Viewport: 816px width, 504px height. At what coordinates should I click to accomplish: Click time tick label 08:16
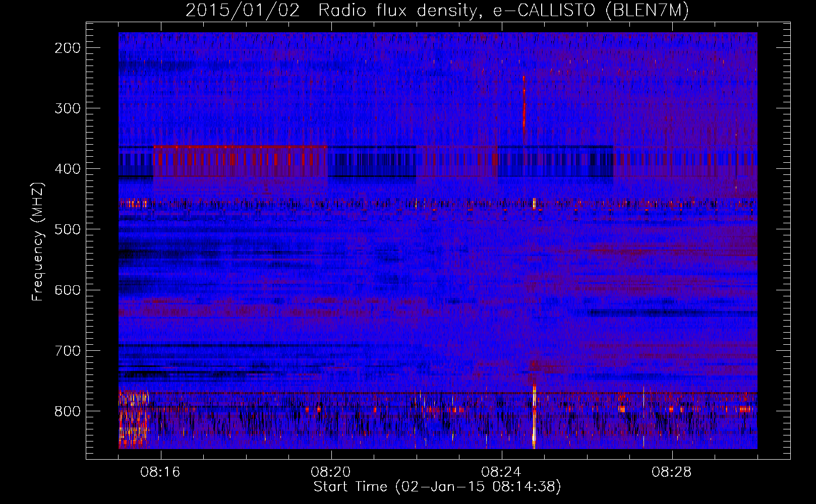pos(160,472)
